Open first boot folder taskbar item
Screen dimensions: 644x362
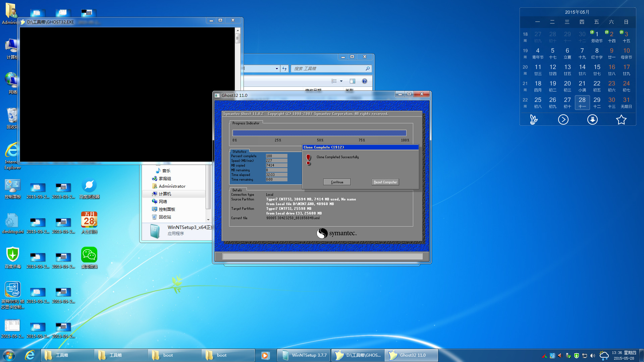(x=175, y=355)
